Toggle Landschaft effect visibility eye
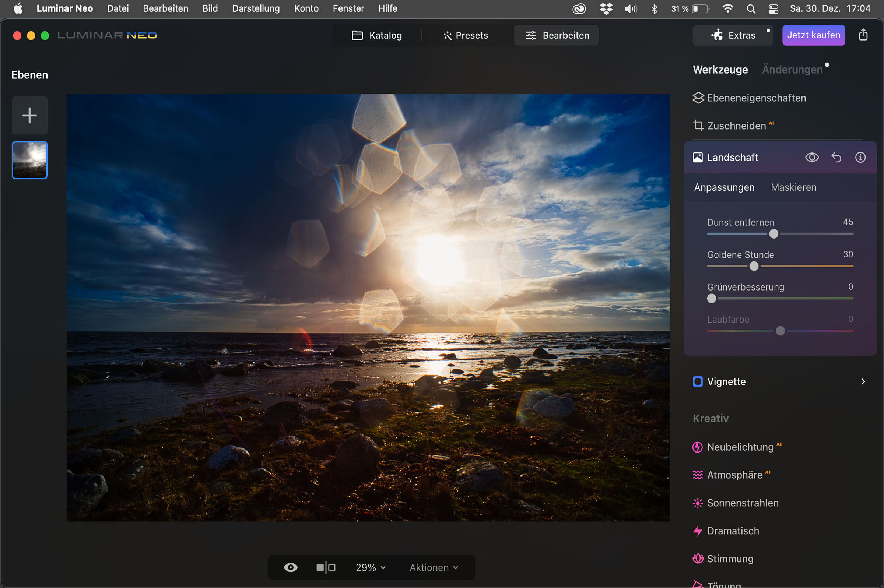The image size is (884, 588). [x=811, y=158]
